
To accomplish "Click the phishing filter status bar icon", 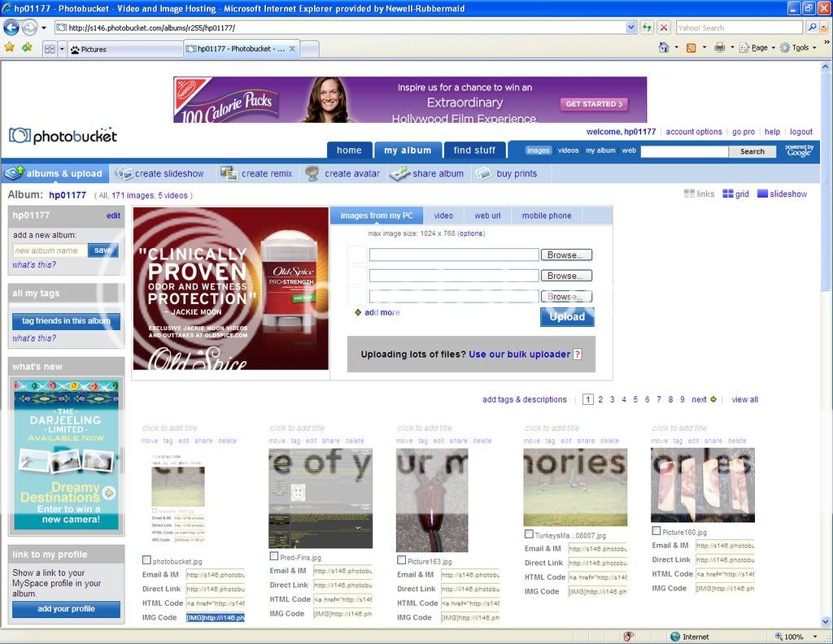I will pos(629,636).
